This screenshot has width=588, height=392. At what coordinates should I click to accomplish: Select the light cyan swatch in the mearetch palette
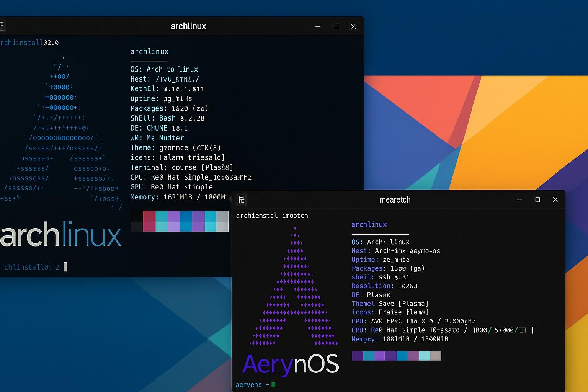(x=425, y=356)
